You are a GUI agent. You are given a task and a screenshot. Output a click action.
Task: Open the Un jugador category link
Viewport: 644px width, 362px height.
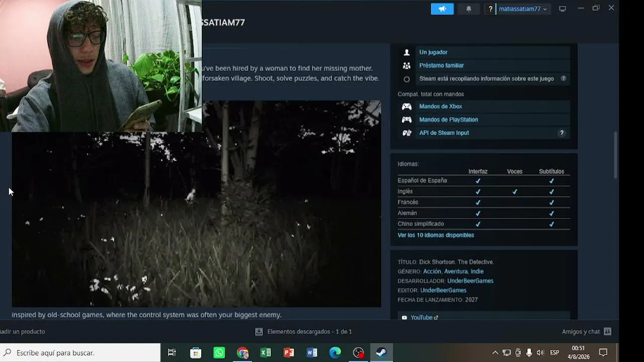[433, 52]
